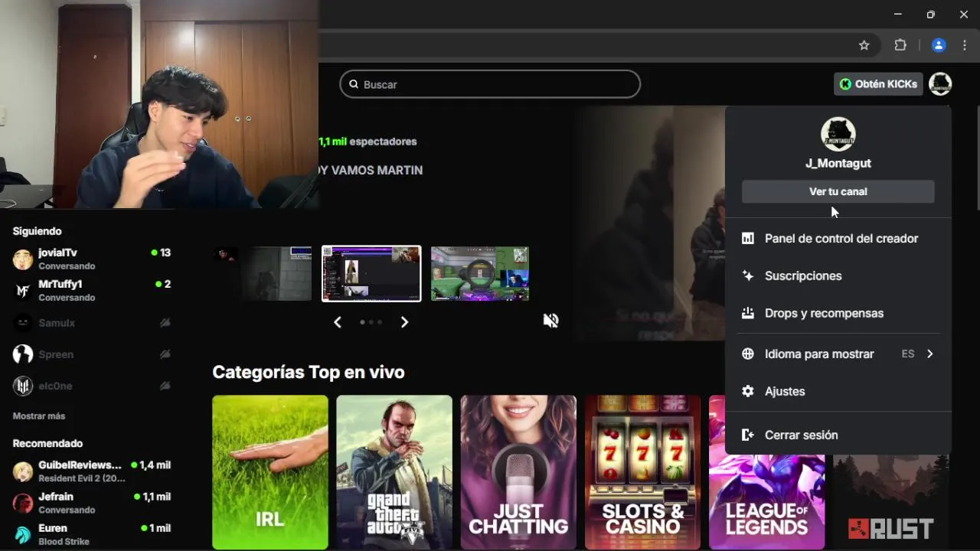Image resolution: width=980 pixels, height=551 pixels.
Task: Click the Euren avatar icon
Action: (23, 534)
